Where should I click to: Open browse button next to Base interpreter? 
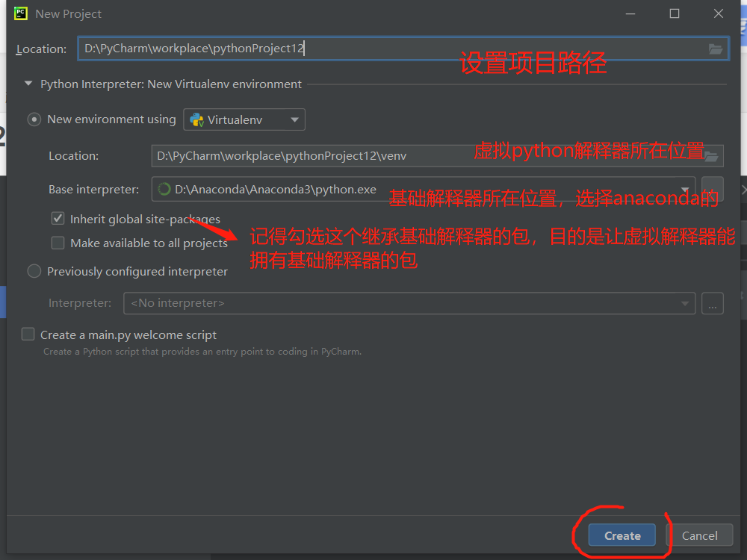tap(713, 189)
